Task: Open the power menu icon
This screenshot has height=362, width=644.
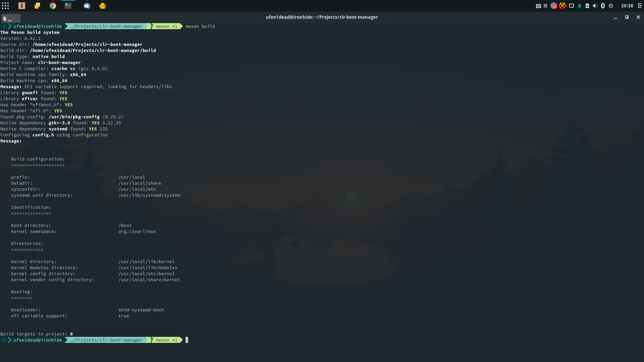Action: [611, 6]
